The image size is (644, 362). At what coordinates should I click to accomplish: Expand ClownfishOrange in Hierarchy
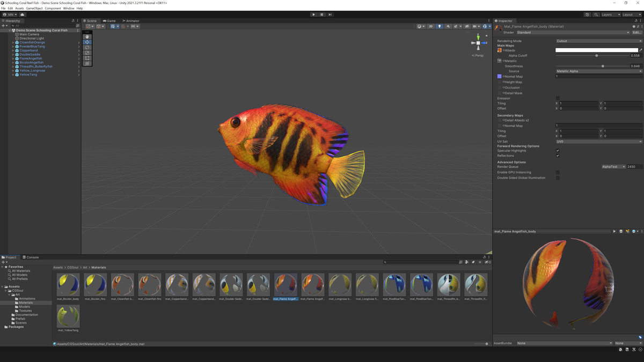(x=13, y=42)
